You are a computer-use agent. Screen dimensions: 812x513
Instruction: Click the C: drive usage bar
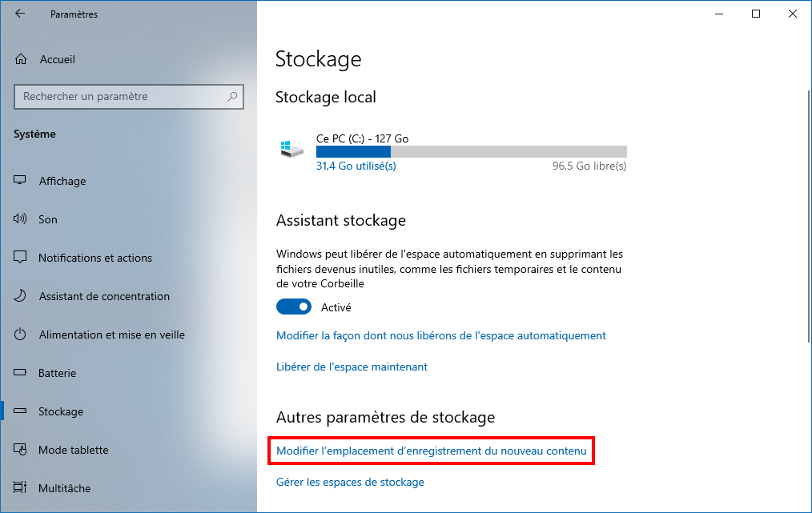tap(471, 152)
